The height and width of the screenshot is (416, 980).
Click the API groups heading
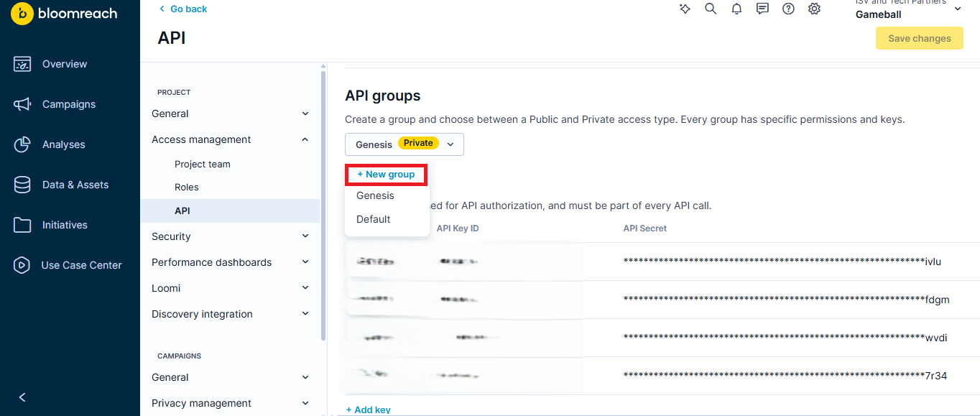(383, 96)
